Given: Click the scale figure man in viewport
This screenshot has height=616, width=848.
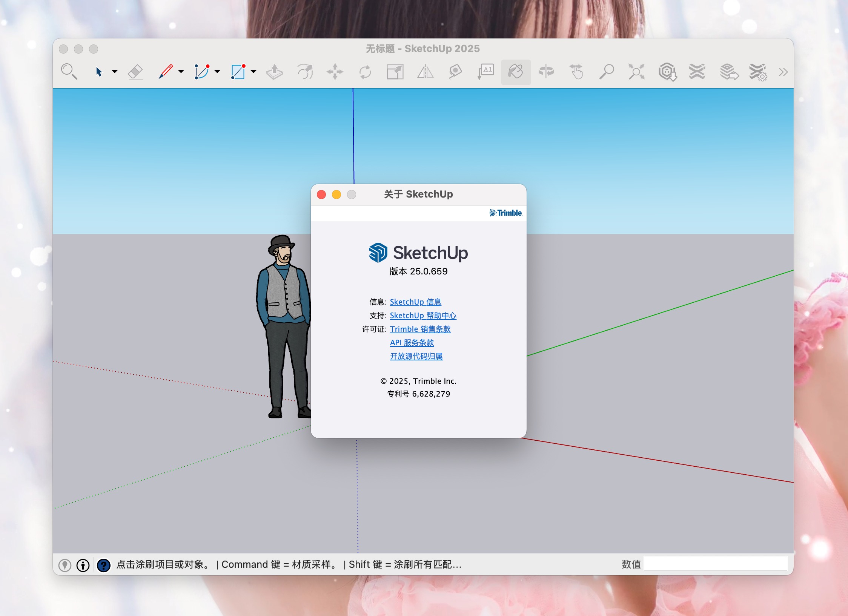Looking at the screenshot, I should pyautogui.click(x=284, y=326).
